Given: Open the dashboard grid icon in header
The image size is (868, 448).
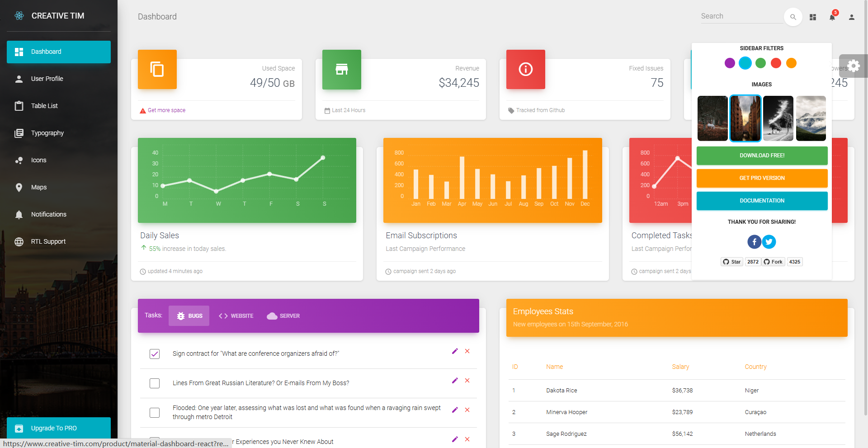Looking at the screenshot, I should 813,17.
